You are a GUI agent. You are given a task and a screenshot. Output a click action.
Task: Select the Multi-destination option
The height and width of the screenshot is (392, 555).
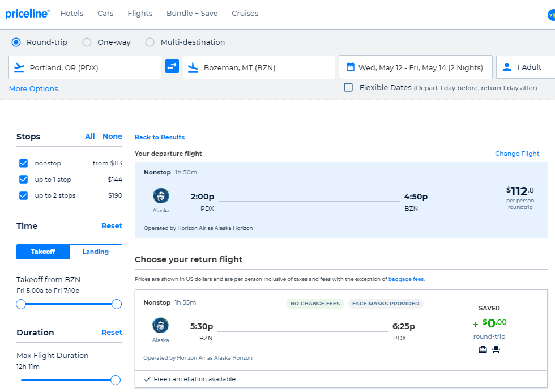coord(150,42)
